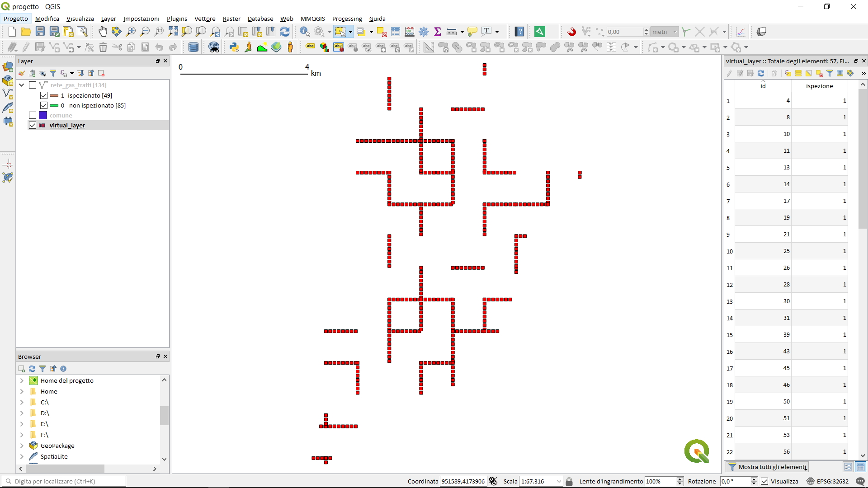The image size is (868, 488).
Task: Open the Vettore menu
Action: [204, 19]
